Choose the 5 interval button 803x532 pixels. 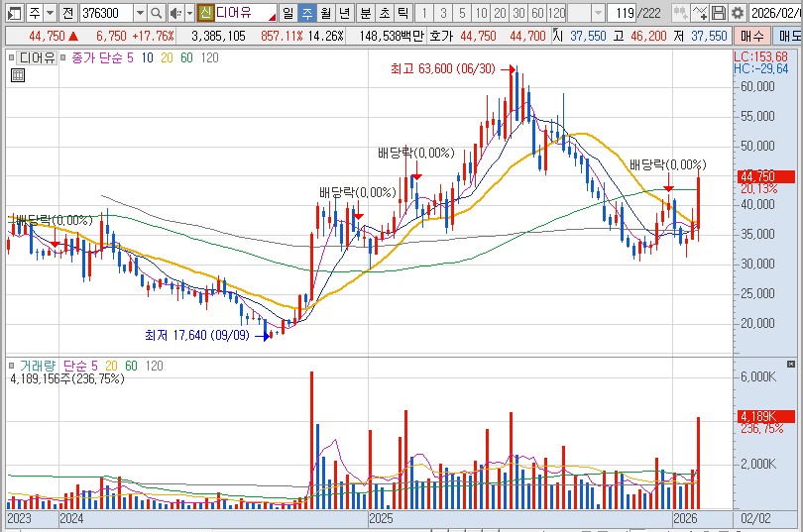point(462,13)
